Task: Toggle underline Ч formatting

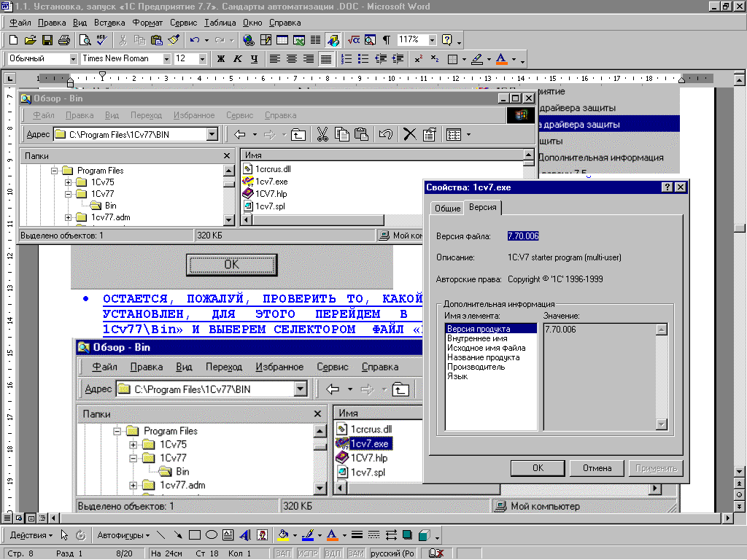Action: coord(254,58)
